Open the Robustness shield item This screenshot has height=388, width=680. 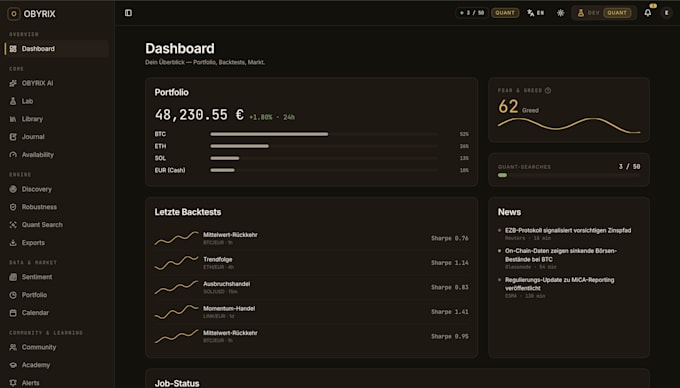pyautogui.click(x=56, y=207)
